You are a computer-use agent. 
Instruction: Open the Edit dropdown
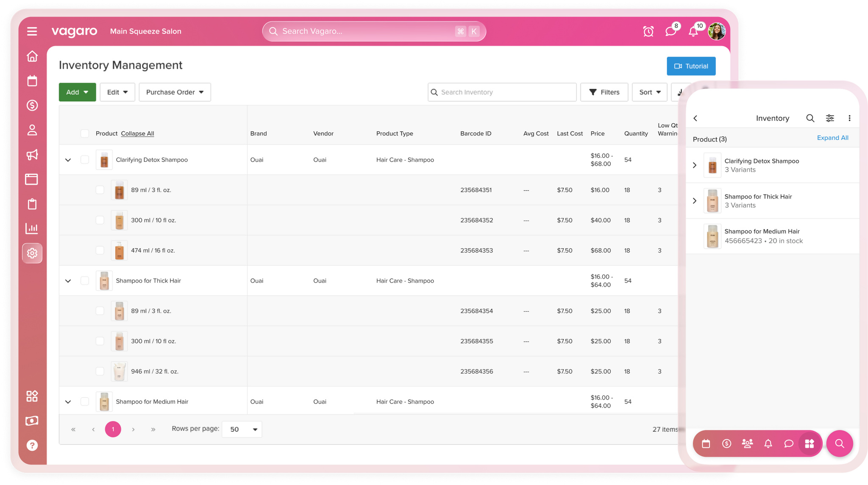[x=117, y=92]
